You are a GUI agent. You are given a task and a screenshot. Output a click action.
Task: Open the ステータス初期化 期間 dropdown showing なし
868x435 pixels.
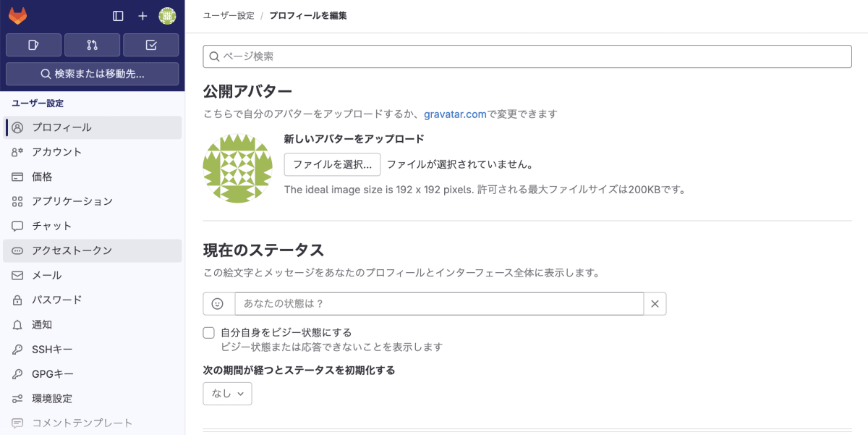pos(227,393)
